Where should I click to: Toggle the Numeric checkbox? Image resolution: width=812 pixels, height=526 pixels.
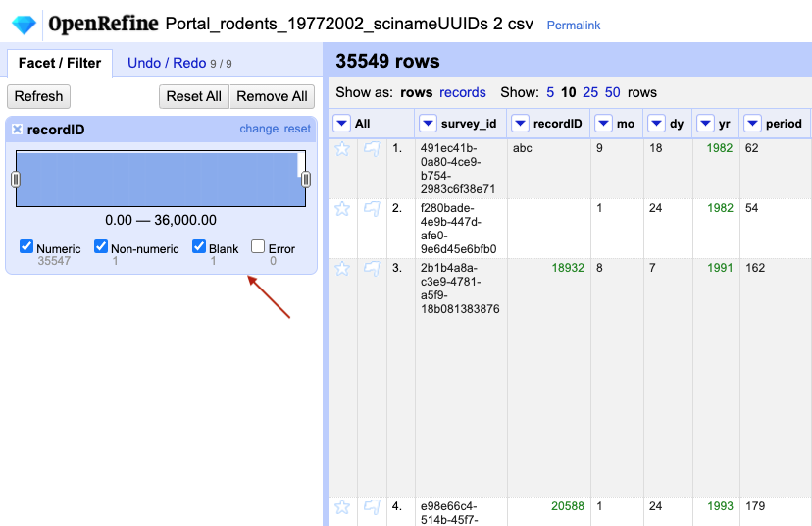[x=26, y=246]
